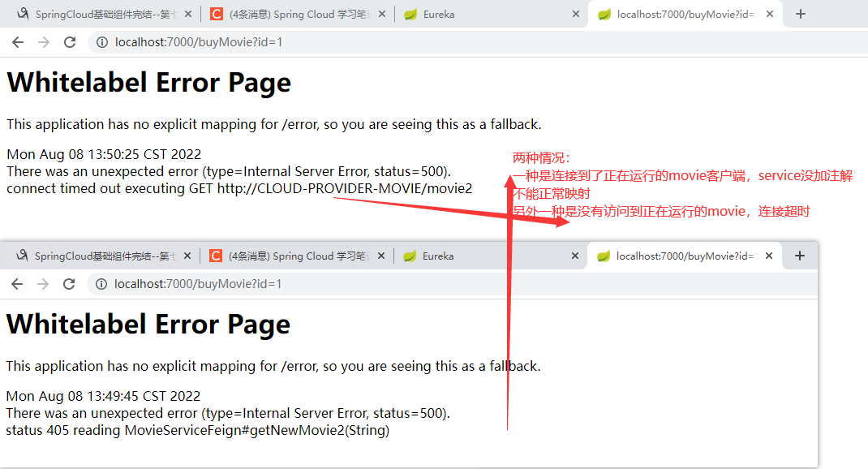Click the status=500 error line in top window

coord(230,171)
